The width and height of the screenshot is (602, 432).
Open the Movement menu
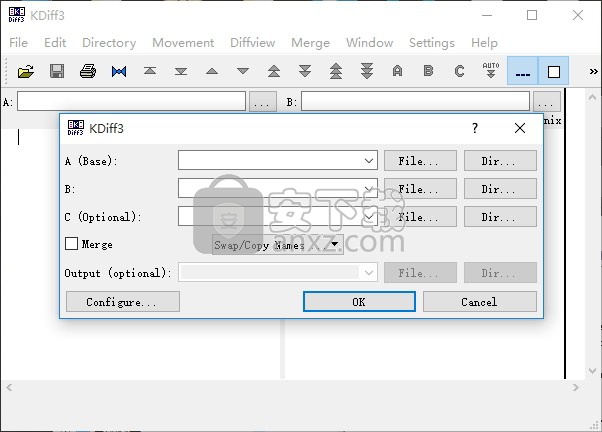click(x=183, y=43)
